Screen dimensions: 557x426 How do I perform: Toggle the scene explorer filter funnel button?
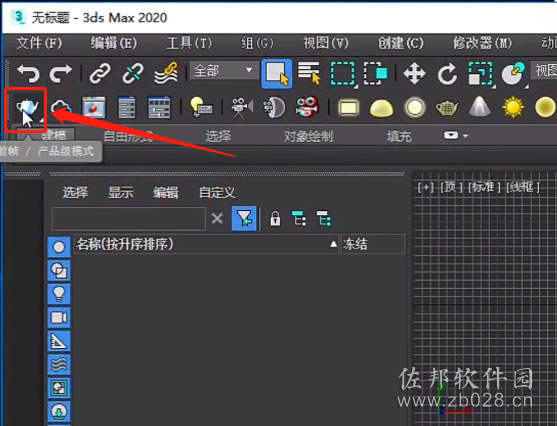pos(244,219)
